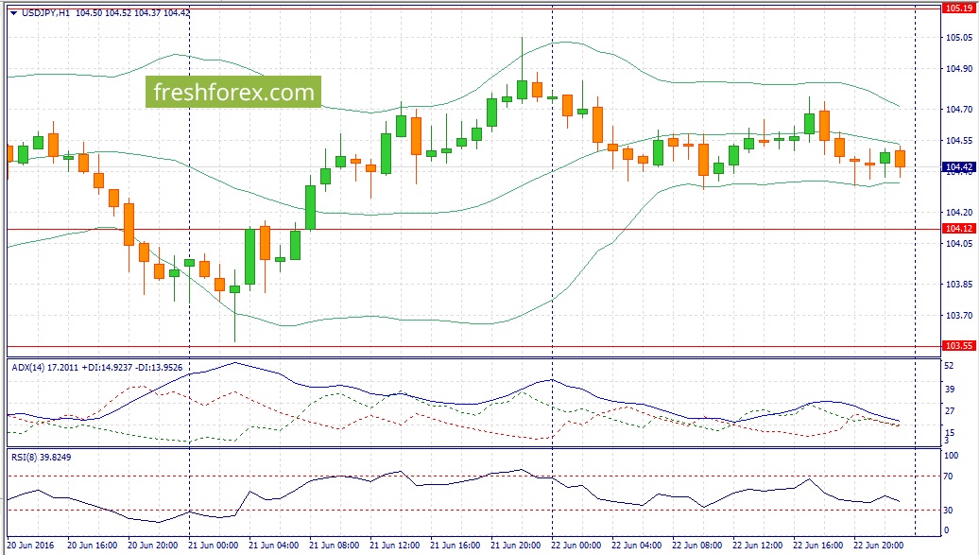Select the red horizontal line at 104.12

[x=567, y=229]
